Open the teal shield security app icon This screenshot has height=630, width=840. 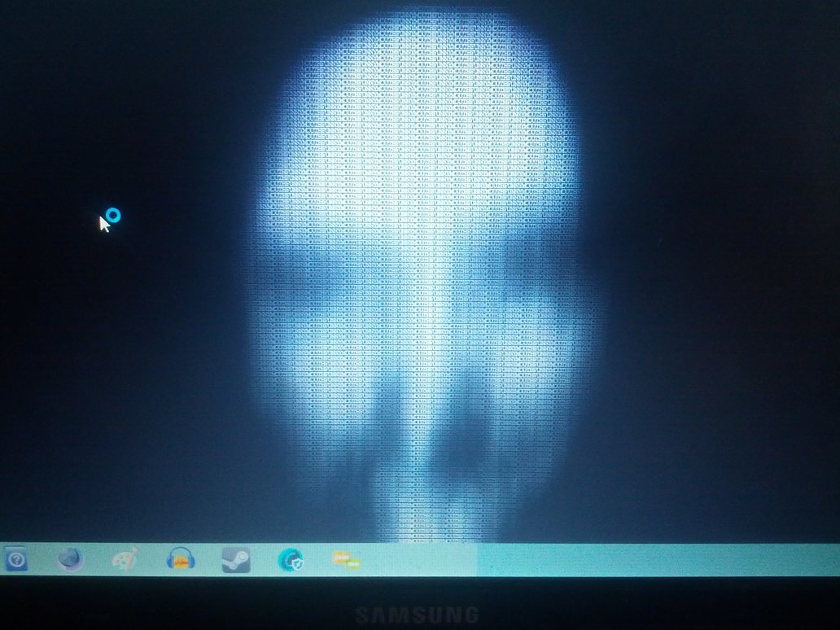pos(291,560)
